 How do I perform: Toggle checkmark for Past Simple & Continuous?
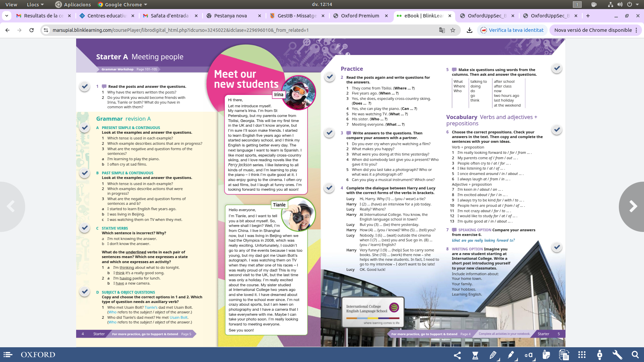[x=85, y=173]
